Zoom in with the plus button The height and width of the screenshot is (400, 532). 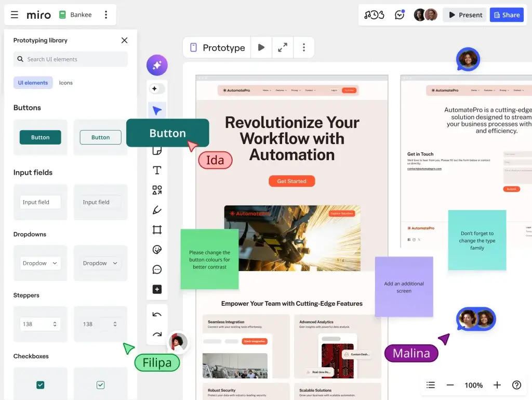[497, 385]
